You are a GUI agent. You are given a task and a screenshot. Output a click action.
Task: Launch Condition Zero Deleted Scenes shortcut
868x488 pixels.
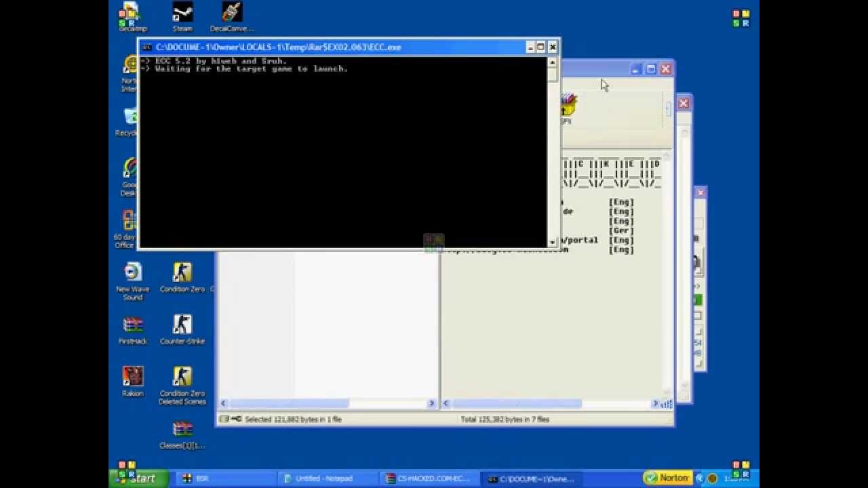click(x=182, y=386)
